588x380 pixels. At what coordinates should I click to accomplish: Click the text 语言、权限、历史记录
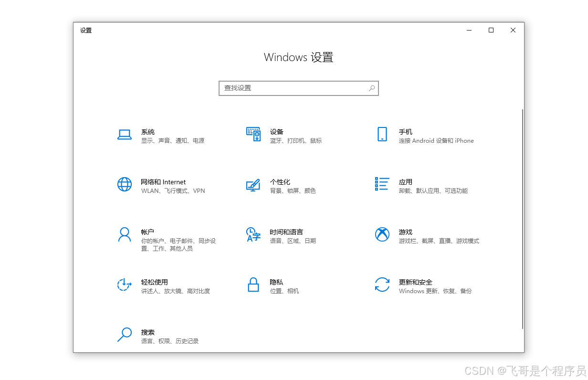tap(170, 341)
